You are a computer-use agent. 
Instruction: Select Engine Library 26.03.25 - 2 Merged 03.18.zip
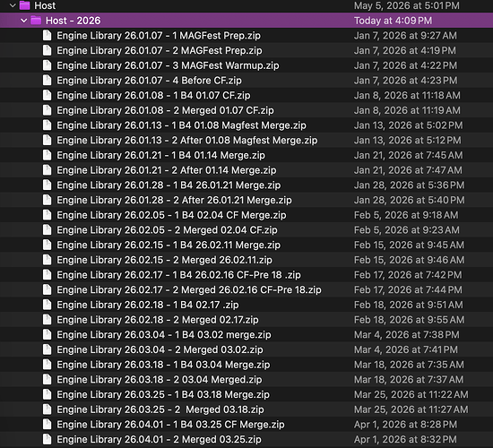[160, 409]
